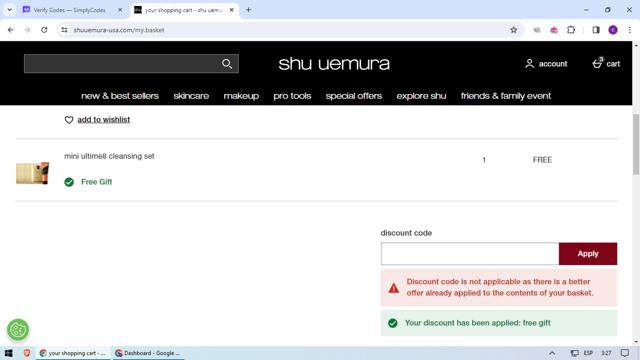Open the cookie settings round icon
The width and height of the screenshot is (640, 360).
coord(18,329)
